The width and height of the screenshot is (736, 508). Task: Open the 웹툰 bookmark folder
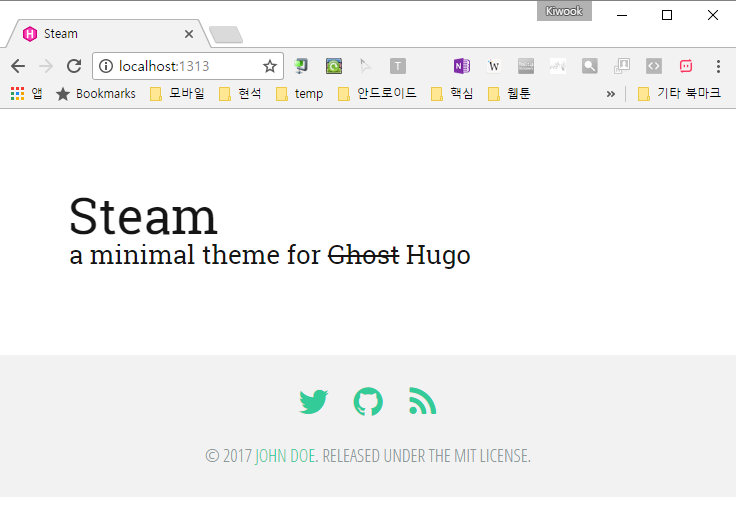509,93
